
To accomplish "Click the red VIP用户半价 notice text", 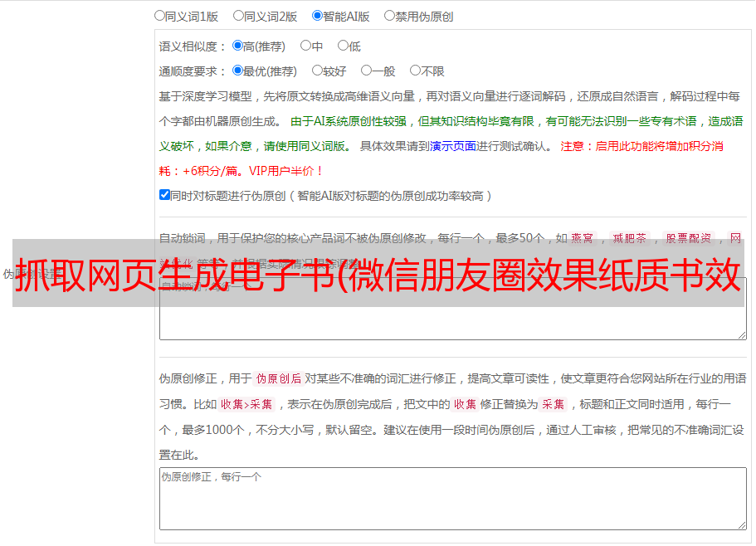I will point(285,171).
